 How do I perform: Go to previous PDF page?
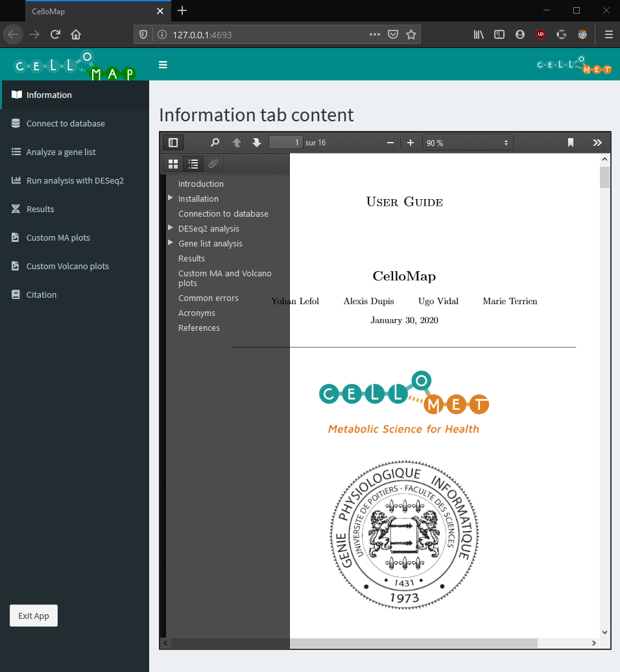(x=237, y=143)
